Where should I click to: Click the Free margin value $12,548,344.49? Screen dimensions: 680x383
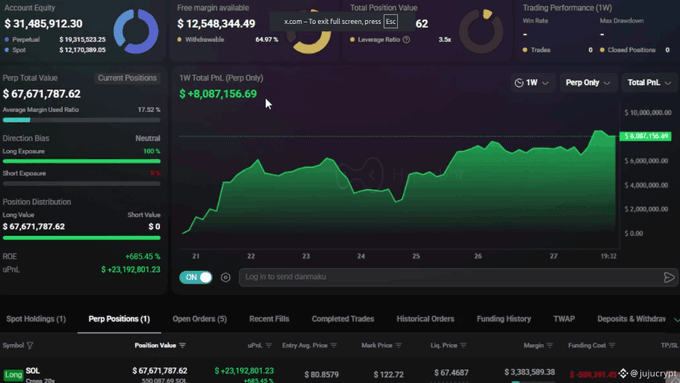coord(216,24)
